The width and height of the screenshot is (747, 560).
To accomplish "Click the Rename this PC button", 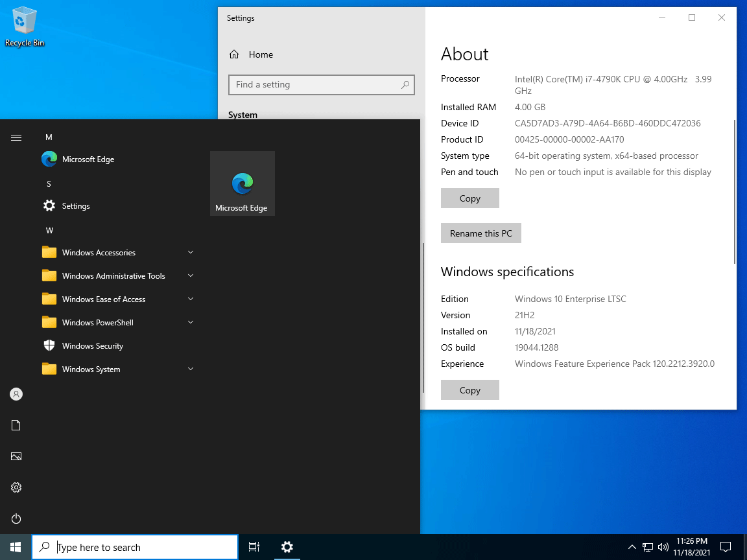I will tap(480, 233).
